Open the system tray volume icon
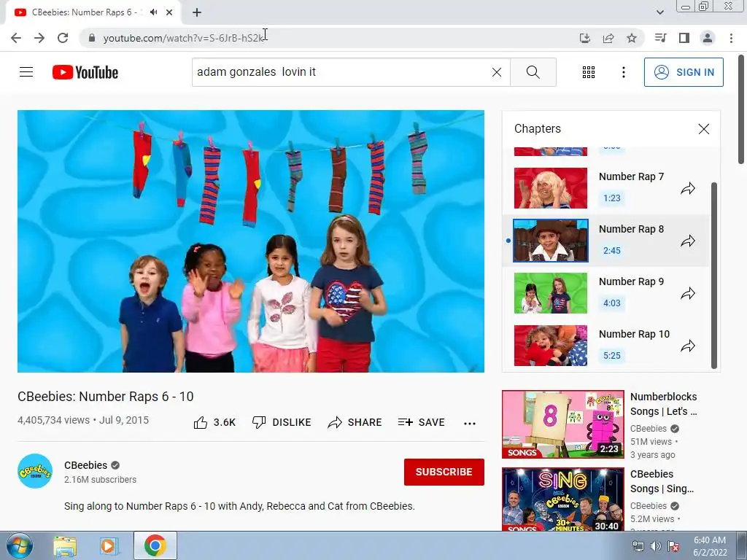Viewport: 747px width, 560px height. pyautogui.click(x=656, y=546)
